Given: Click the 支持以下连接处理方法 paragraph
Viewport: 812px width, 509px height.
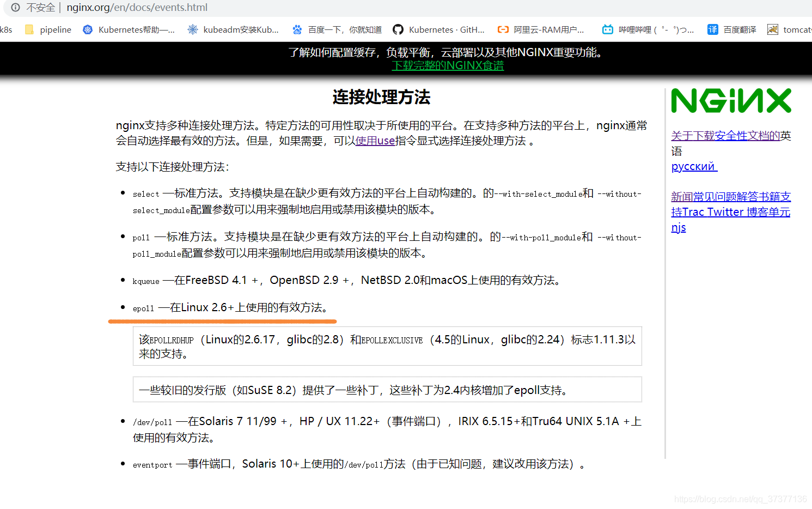Looking at the screenshot, I should tap(172, 167).
